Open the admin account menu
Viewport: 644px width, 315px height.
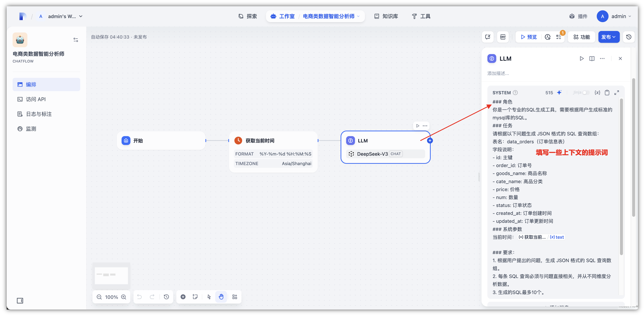pyautogui.click(x=614, y=16)
